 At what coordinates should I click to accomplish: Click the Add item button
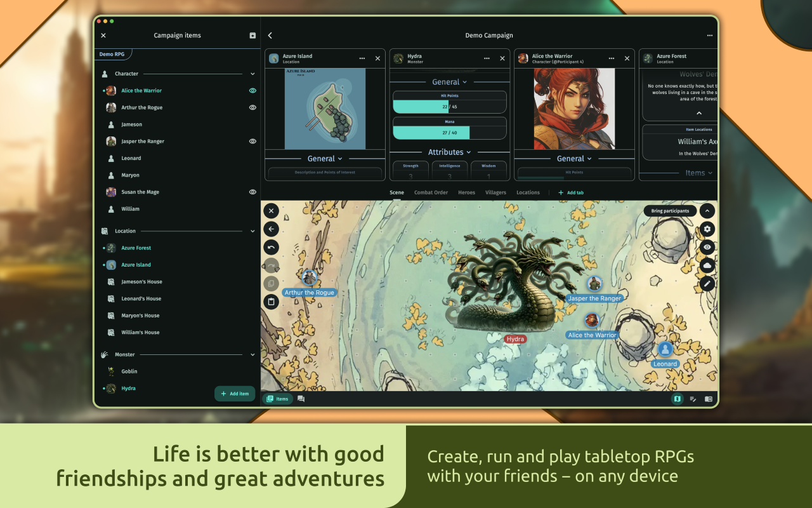tap(235, 394)
